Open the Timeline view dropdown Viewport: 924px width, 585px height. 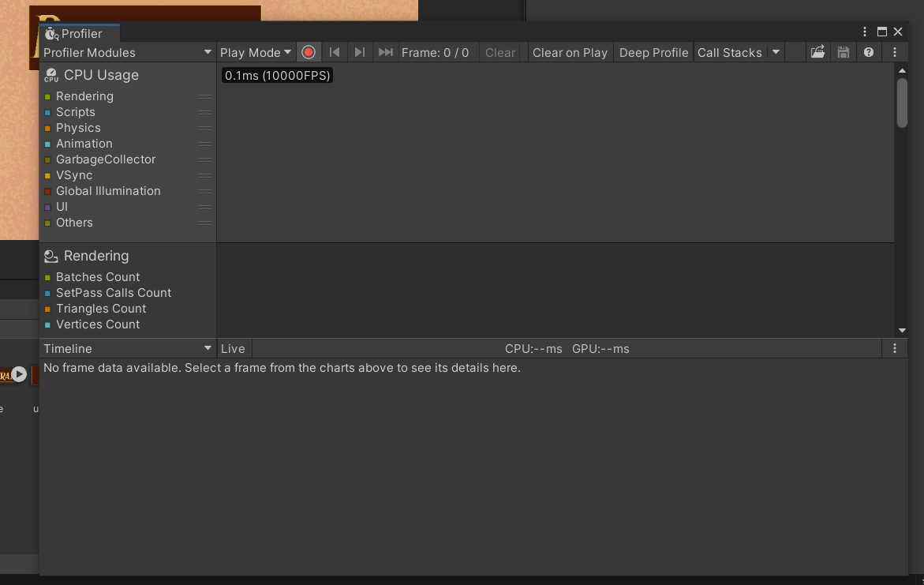click(x=126, y=347)
